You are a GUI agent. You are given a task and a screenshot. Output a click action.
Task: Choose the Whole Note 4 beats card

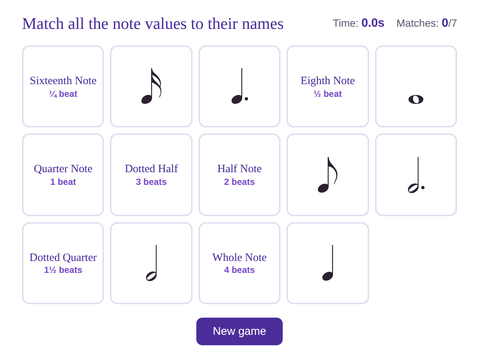239,263
